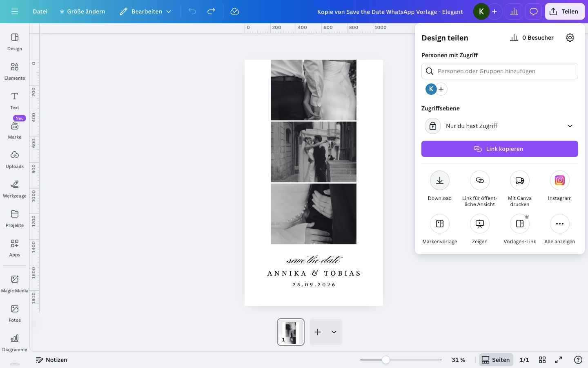Select the middle photo of kissing couple

point(314,152)
